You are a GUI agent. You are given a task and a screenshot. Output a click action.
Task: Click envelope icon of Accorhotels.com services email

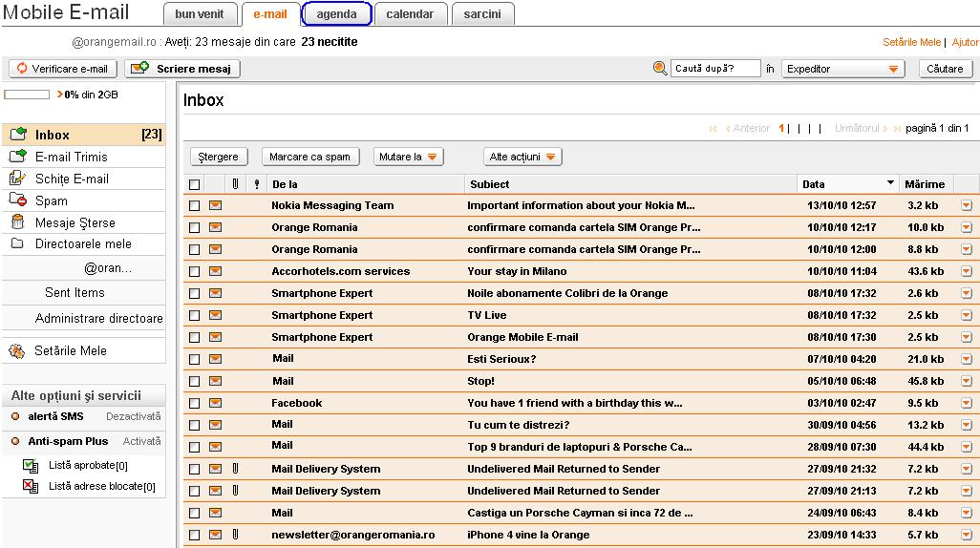[215, 271]
